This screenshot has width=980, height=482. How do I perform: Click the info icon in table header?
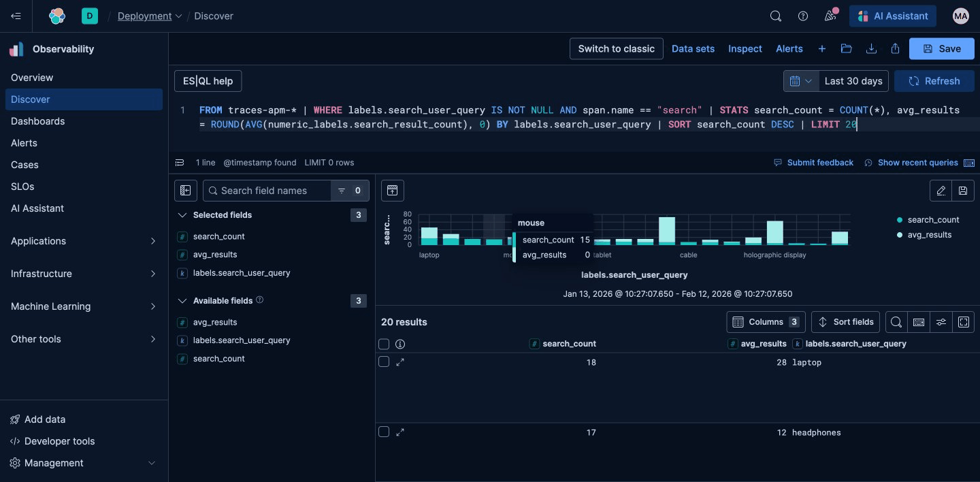400,344
